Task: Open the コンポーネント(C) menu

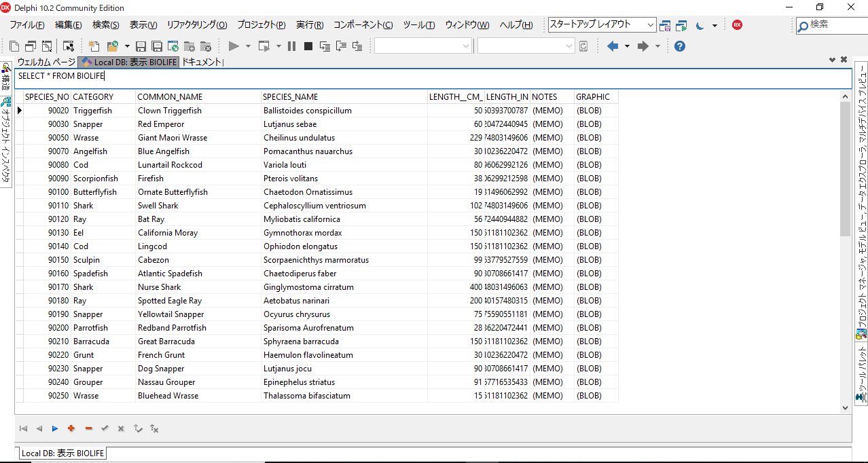Action: pyautogui.click(x=363, y=25)
